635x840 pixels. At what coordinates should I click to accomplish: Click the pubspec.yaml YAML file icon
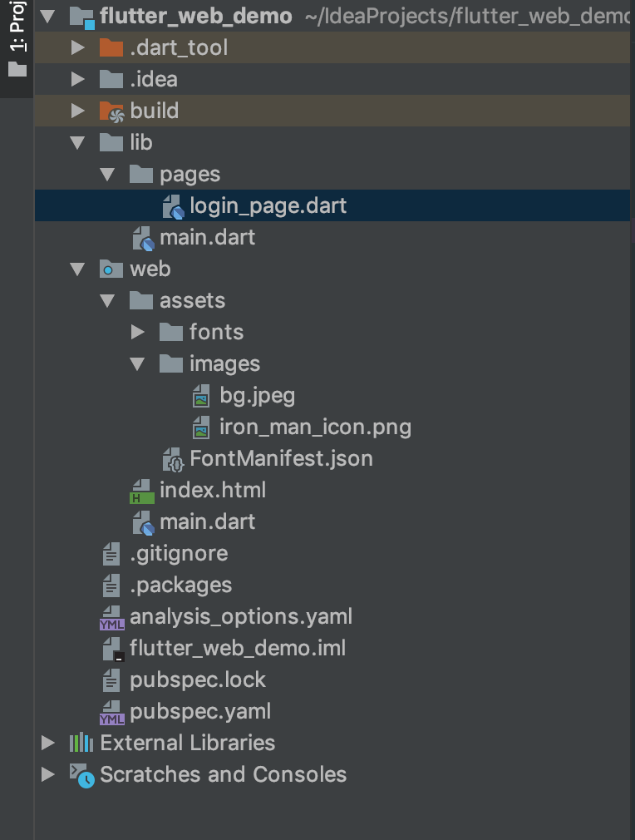[x=112, y=711]
